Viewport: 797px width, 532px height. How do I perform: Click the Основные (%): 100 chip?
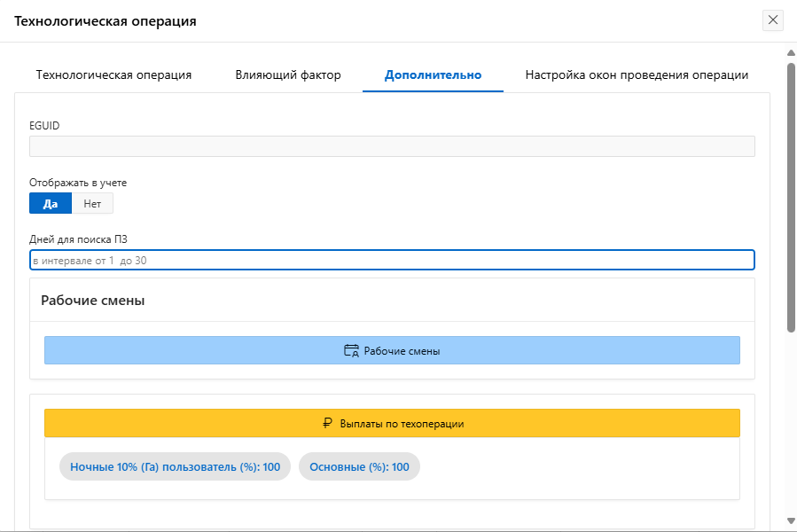359,467
